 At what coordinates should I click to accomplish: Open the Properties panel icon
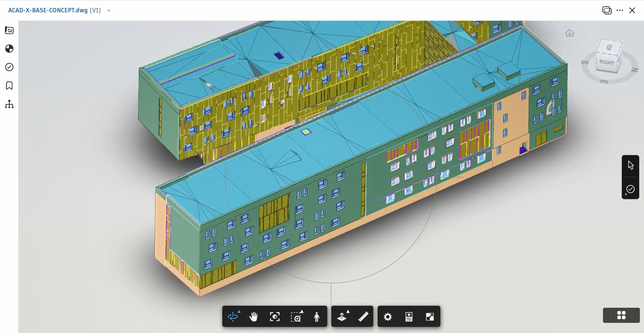[409, 317]
